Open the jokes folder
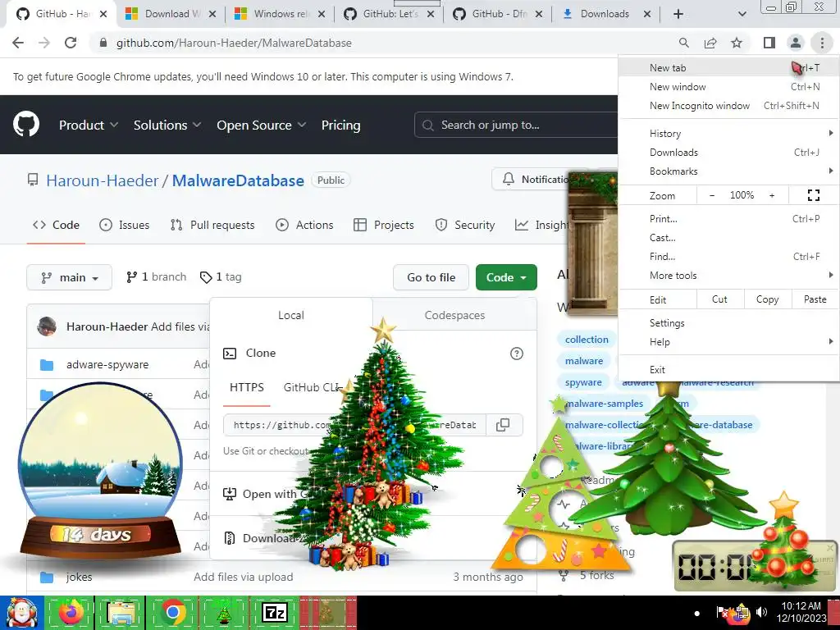The height and width of the screenshot is (630, 840). (x=80, y=577)
